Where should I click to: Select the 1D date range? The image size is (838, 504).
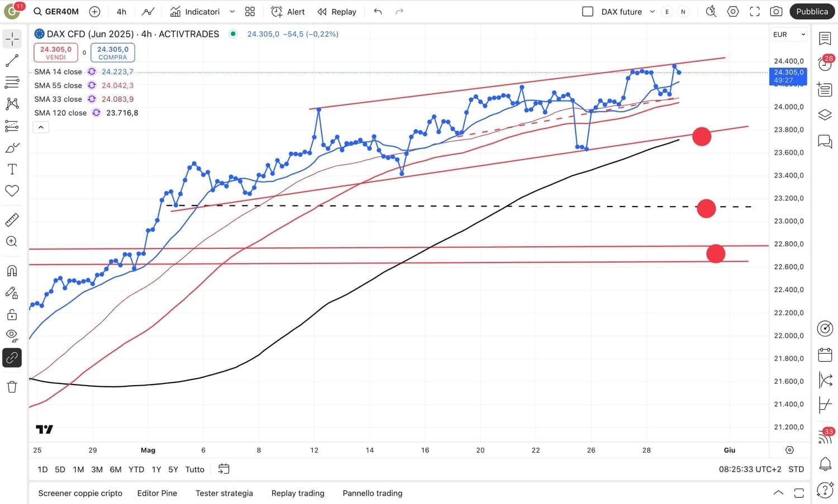point(42,469)
